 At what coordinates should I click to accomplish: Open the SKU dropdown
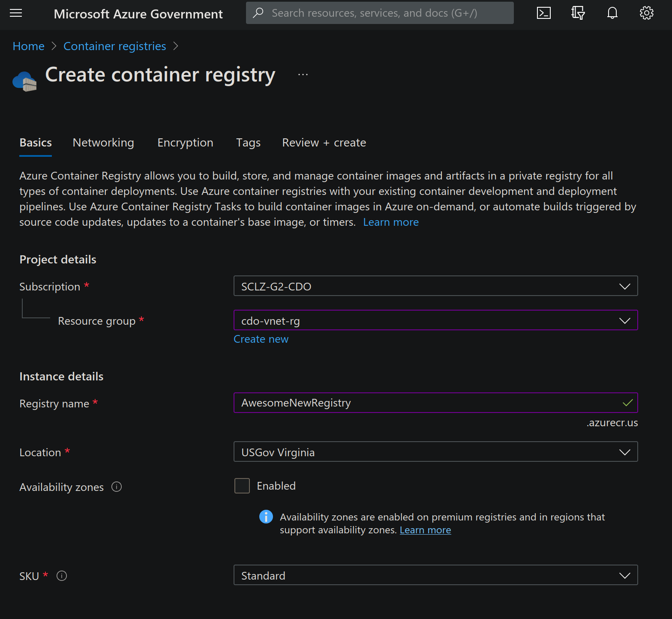[x=435, y=575]
